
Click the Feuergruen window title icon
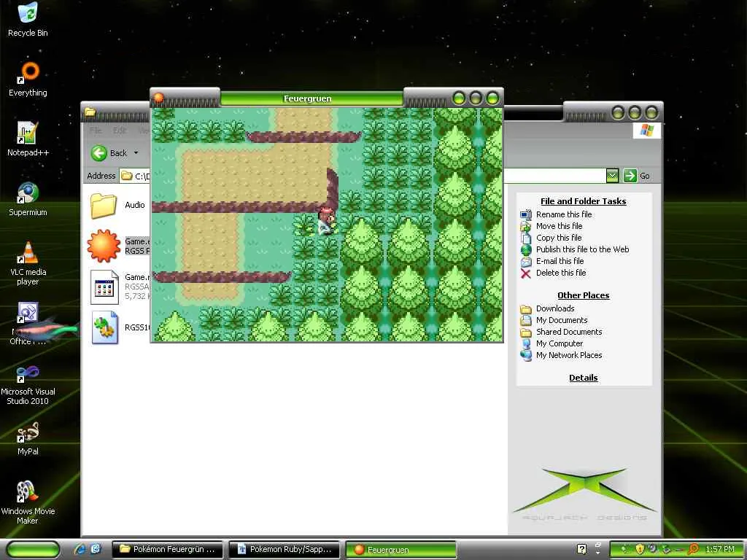coord(158,98)
